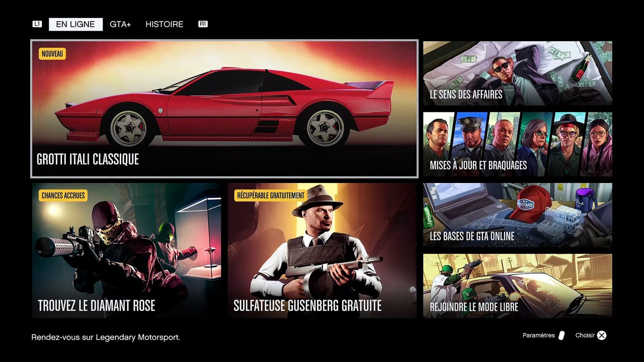Open the Grotti Itali Classique featured card
Screen dimensions: 644x362
tap(224, 109)
